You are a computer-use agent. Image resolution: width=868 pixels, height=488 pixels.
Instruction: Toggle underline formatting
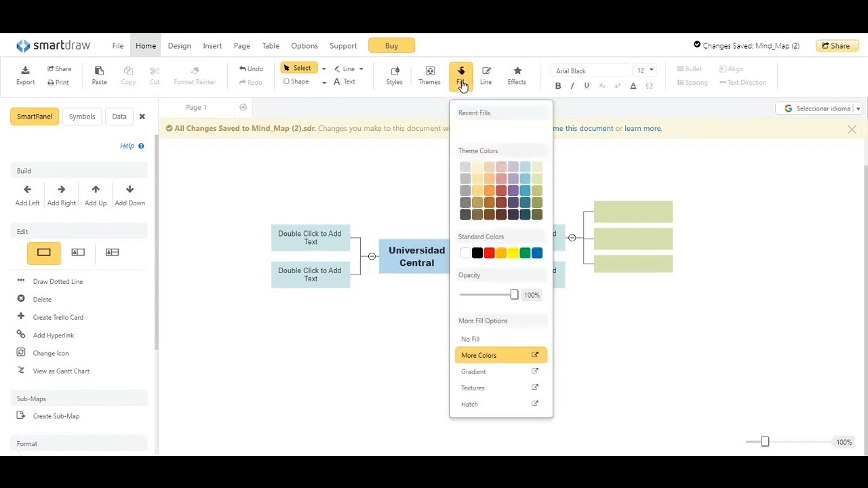pos(587,86)
